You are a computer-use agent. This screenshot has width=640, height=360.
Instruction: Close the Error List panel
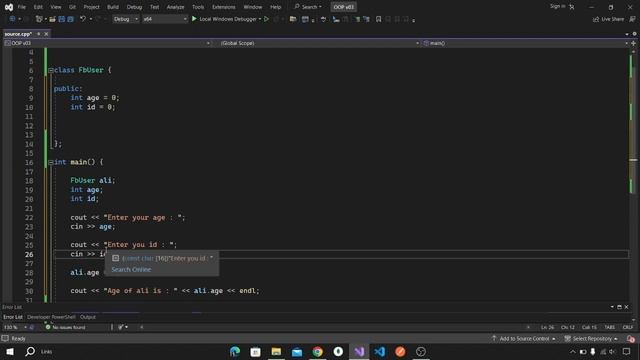tap(627, 307)
